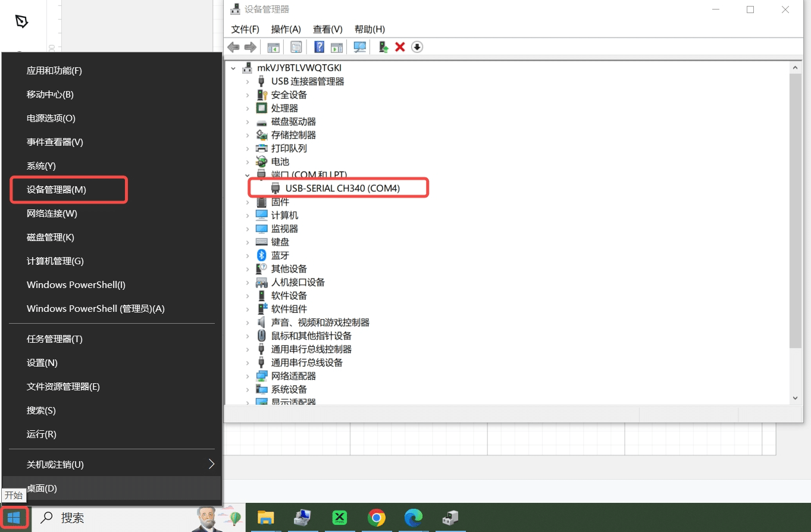The height and width of the screenshot is (532, 811).
Task: Select the USB-SERIAL CH340 (COM4) device
Action: pos(343,188)
